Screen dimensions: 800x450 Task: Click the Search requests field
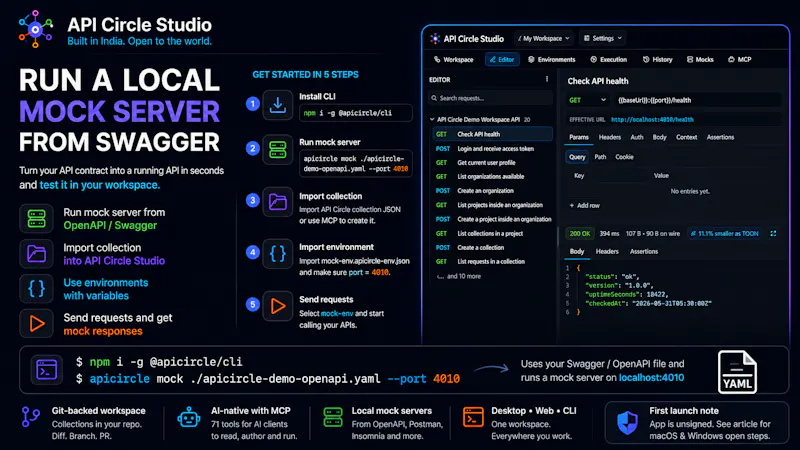coord(490,98)
